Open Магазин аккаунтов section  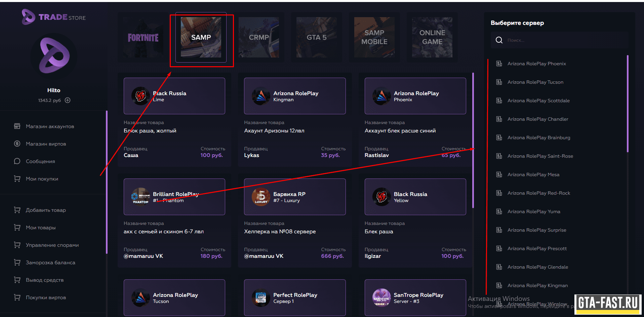tap(50, 126)
